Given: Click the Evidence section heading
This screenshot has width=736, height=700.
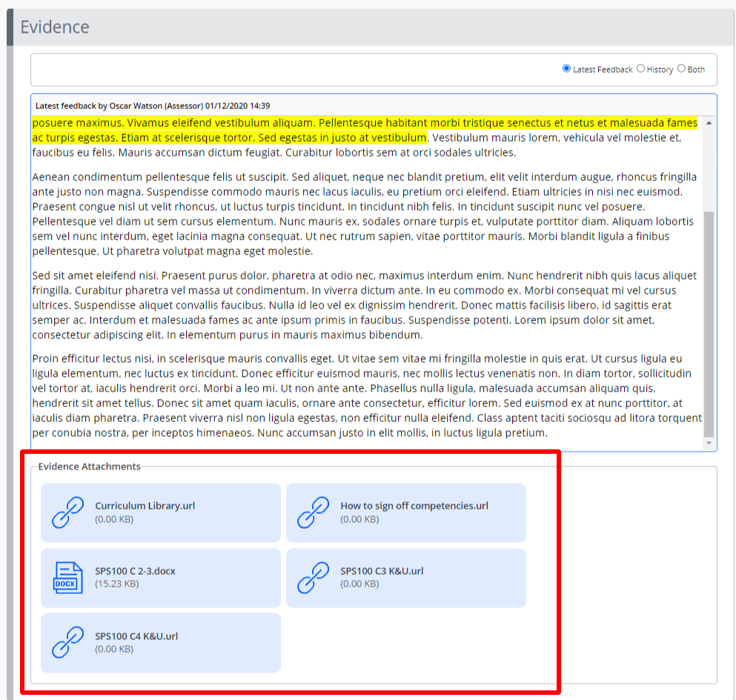Looking at the screenshot, I should pyautogui.click(x=55, y=27).
